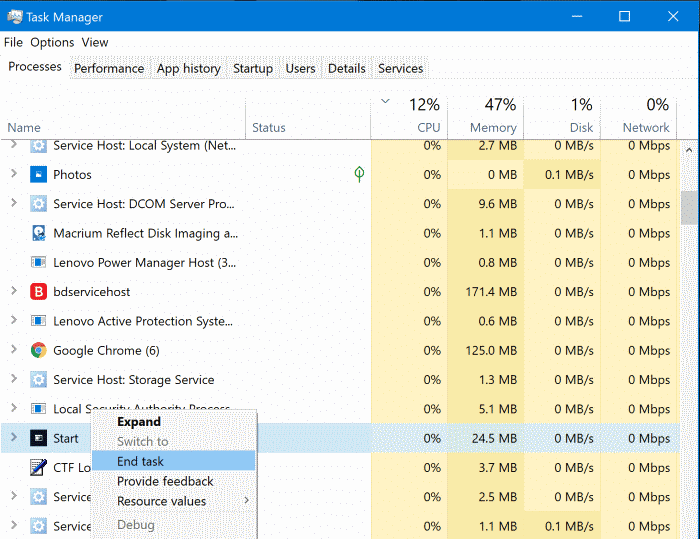Viewport: 700px width, 539px height.
Task: Expand Service Host: DCOM Server process
Action: coord(14,203)
